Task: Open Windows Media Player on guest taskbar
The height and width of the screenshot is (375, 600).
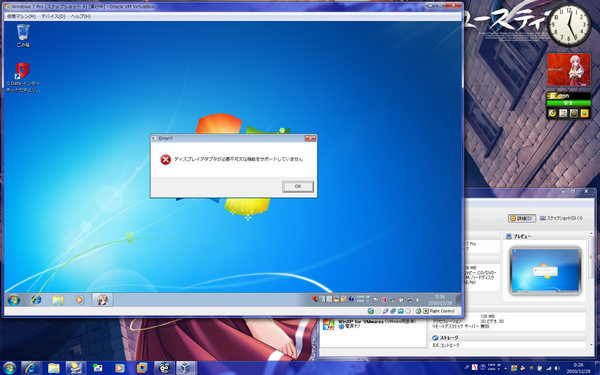Action: tap(79, 300)
